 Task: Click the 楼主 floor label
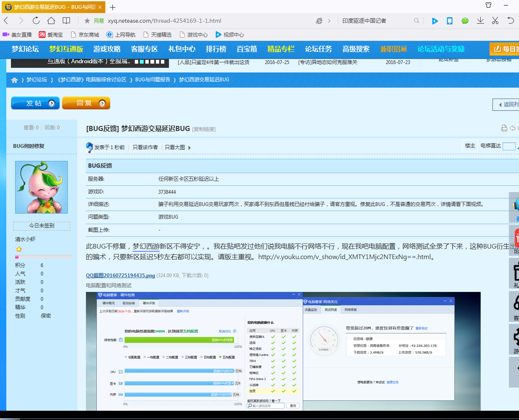click(470, 146)
